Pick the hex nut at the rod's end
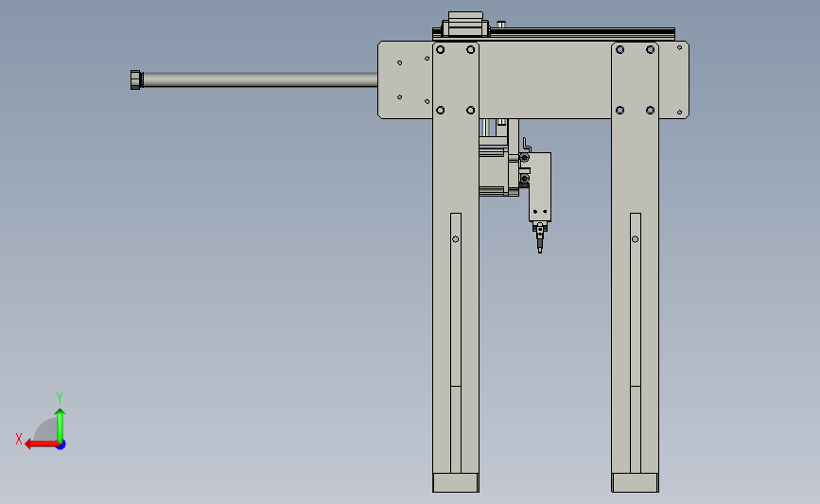Screen dimensions: 820x504 (136, 80)
